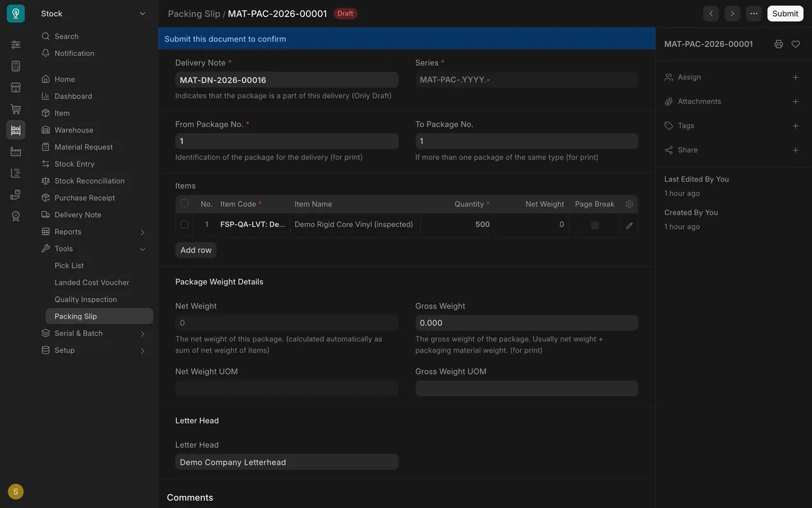
Task: Toggle Page Break checkbox for row 1
Action: coord(594,225)
